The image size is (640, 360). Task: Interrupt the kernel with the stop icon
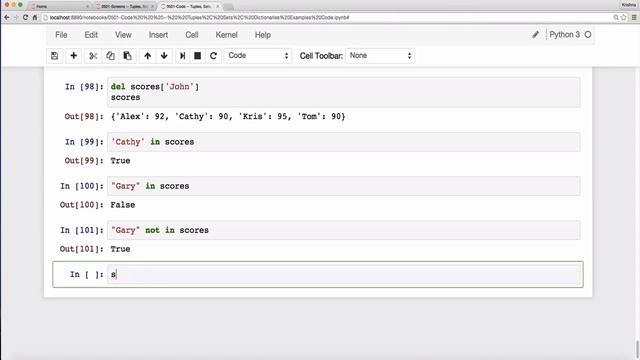[198, 56]
